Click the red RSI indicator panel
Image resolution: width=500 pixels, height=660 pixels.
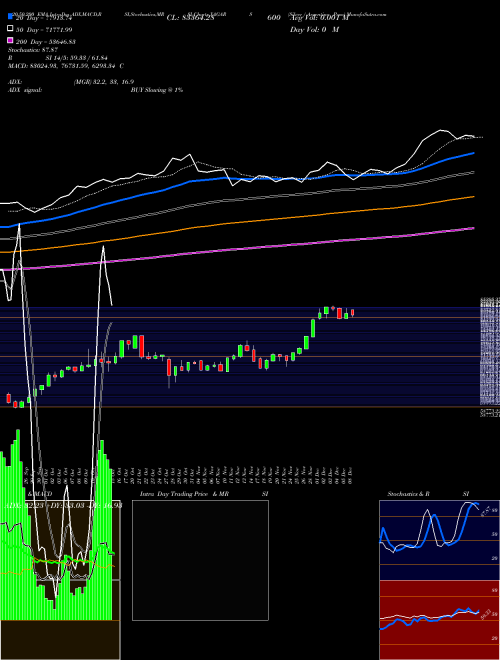tap(439, 620)
